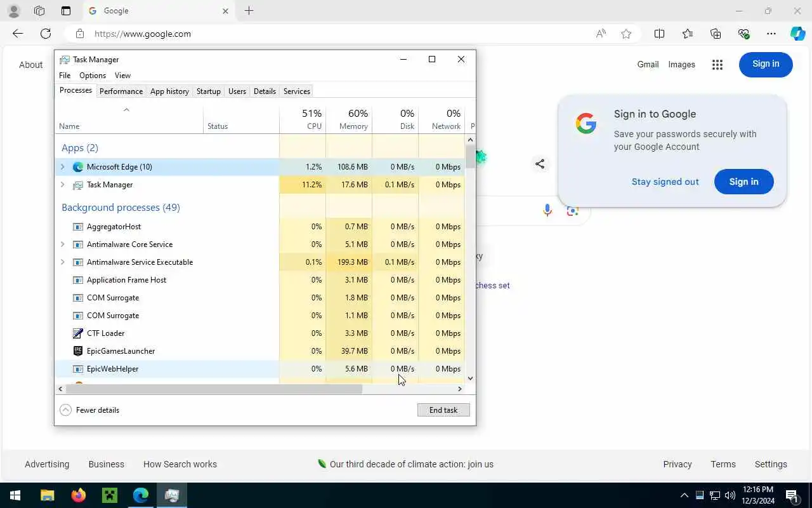Select the CTF Loader process
The image size is (812, 508).
(260, 333)
